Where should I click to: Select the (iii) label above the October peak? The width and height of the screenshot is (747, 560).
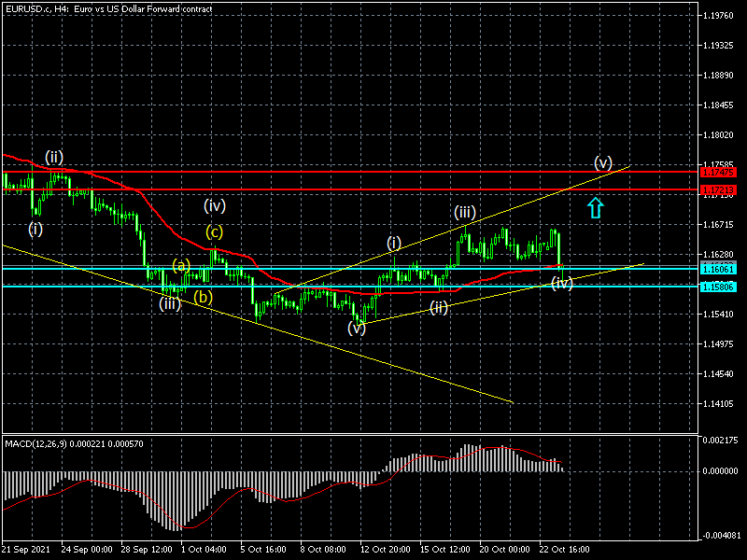(x=467, y=211)
